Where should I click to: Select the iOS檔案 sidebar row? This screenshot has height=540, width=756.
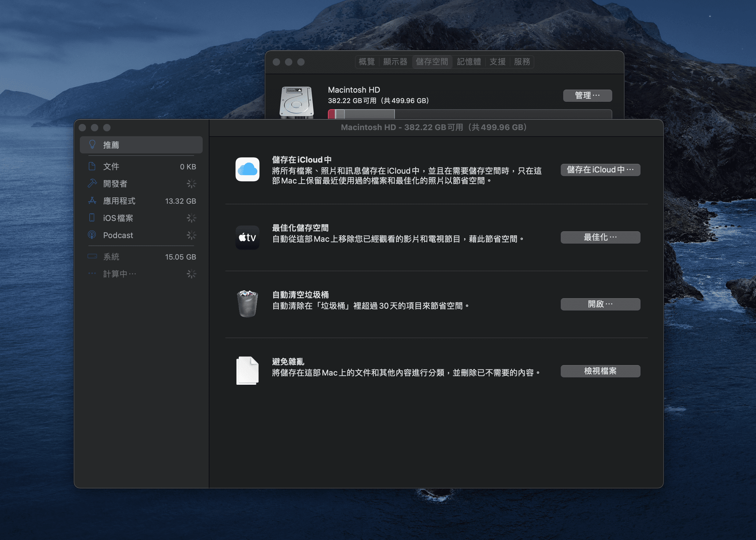141,218
